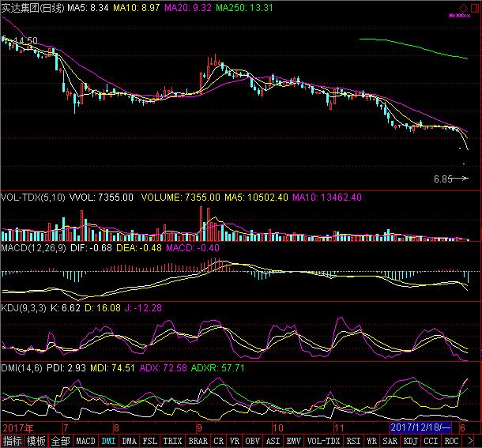
Task: Select the DMA indicator tab
Action: (x=129, y=441)
